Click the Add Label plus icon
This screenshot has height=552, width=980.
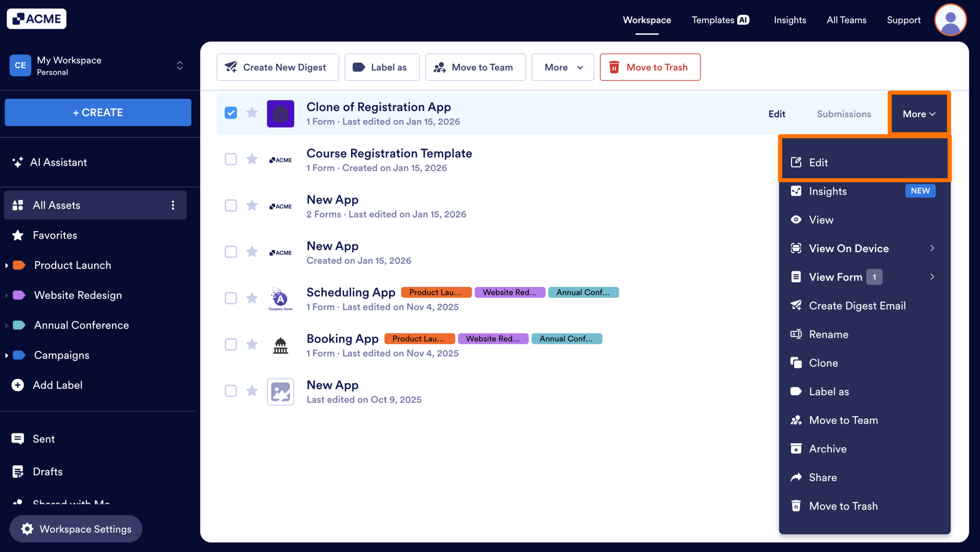click(x=18, y=385)
